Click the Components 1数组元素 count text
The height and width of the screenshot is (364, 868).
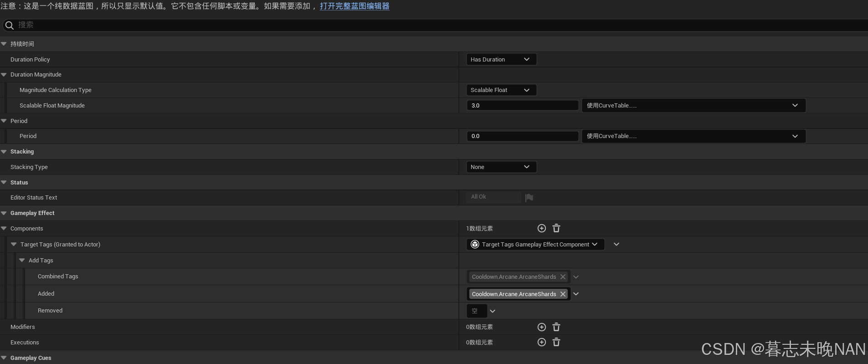(x=479, y=229)
